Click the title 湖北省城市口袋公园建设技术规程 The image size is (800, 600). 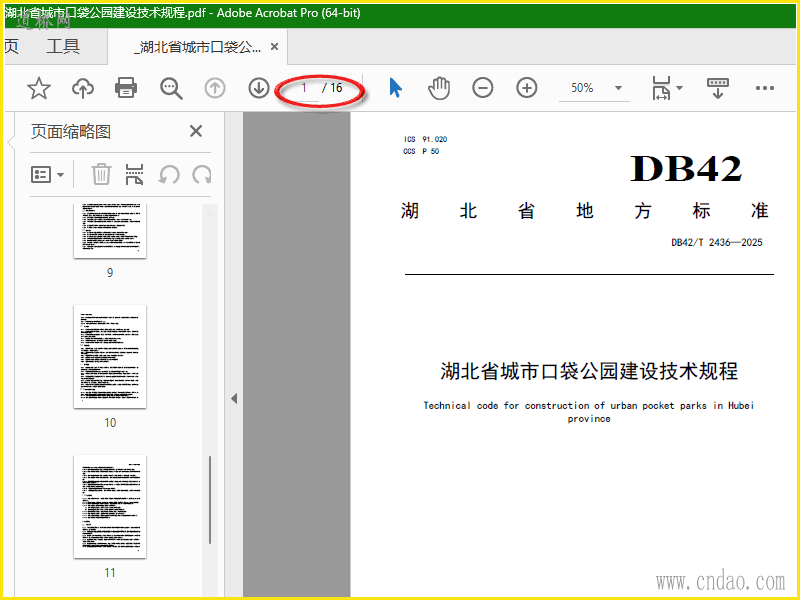click(x=589, y=371)
